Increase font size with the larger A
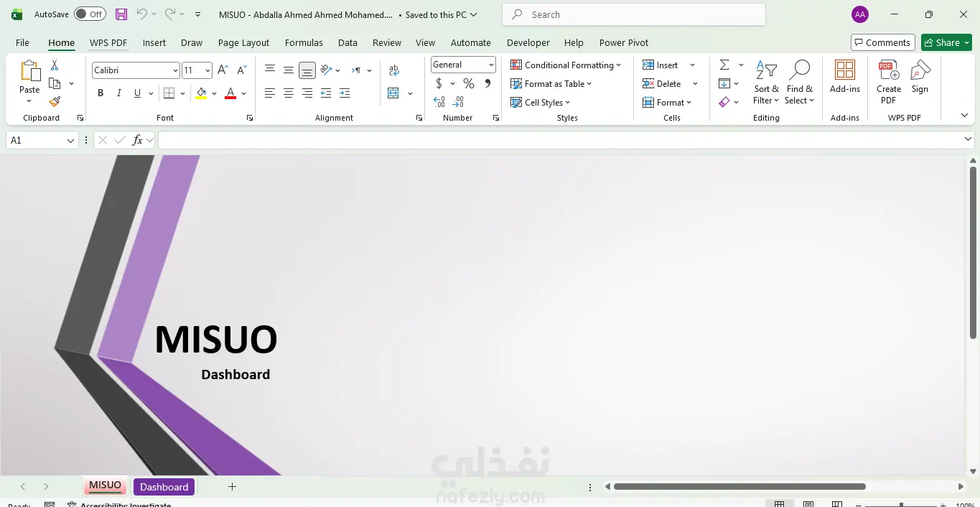The width and height of the screenshot is (980, 507). (223, 70)
